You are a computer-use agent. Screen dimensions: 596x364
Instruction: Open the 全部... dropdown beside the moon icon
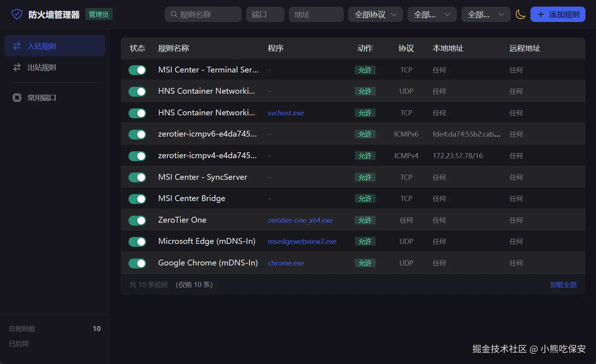486,14
